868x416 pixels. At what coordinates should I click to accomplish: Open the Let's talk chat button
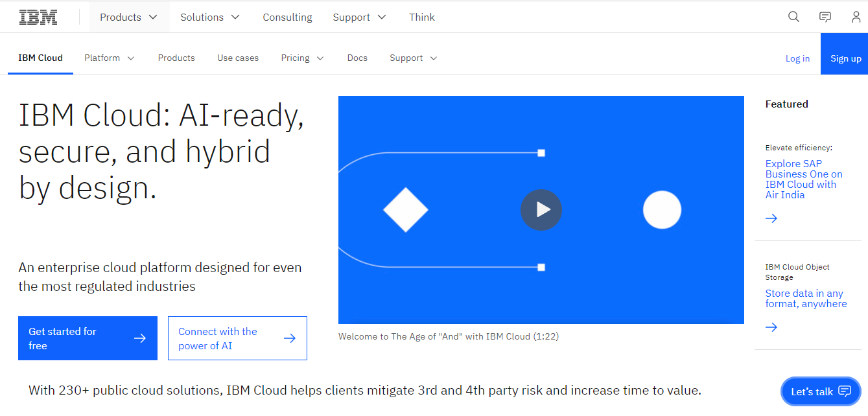coord(821,391)
